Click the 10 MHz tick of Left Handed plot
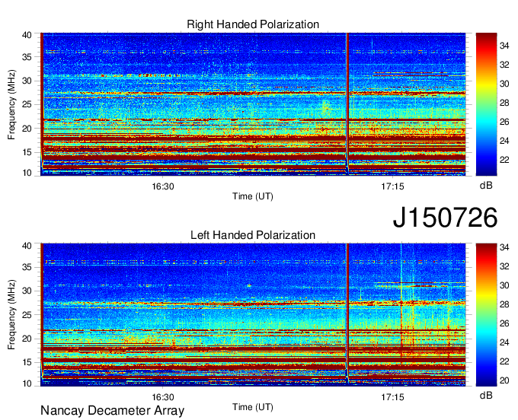Screen dimensions: 518x420 [27, 383]
